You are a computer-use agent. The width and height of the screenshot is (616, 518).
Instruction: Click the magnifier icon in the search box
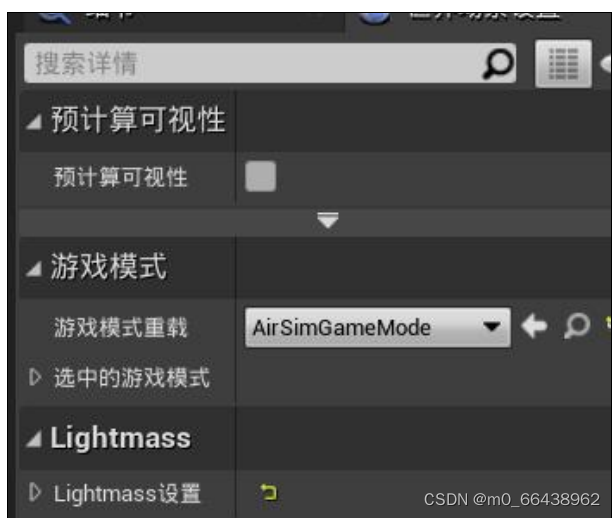[498, 63]
